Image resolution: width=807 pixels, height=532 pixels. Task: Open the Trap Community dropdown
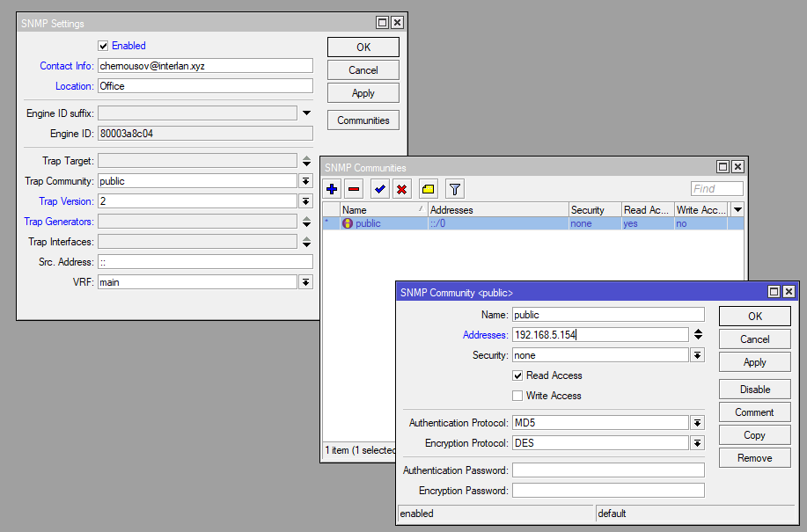point(306,181)
